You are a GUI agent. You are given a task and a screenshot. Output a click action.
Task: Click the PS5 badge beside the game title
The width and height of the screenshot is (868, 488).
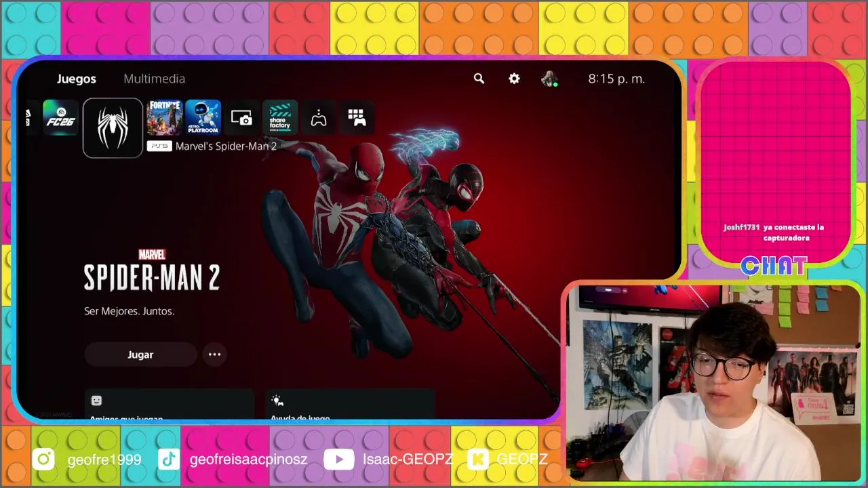(159, 146)
